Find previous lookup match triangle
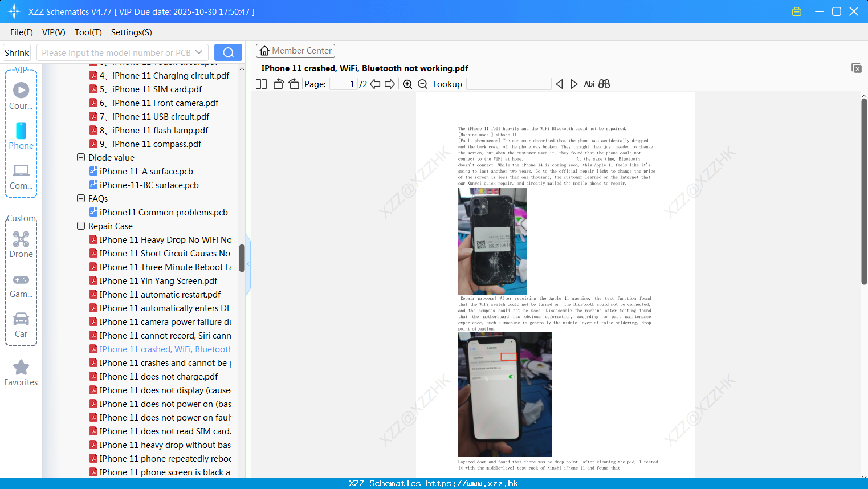 click(559, 84)
